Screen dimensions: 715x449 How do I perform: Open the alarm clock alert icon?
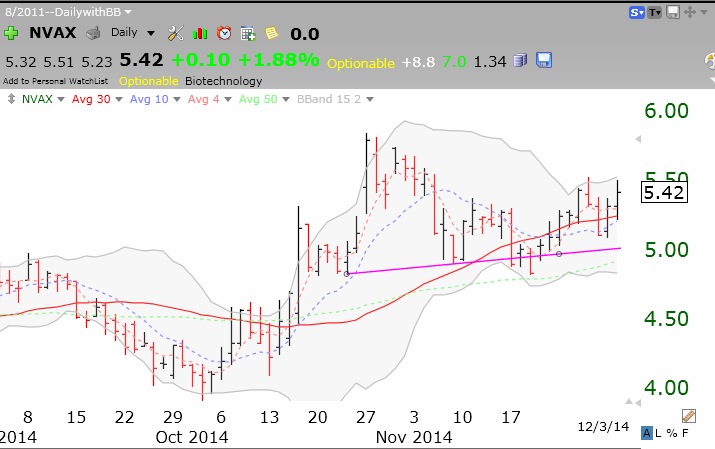tap(224, 33)
